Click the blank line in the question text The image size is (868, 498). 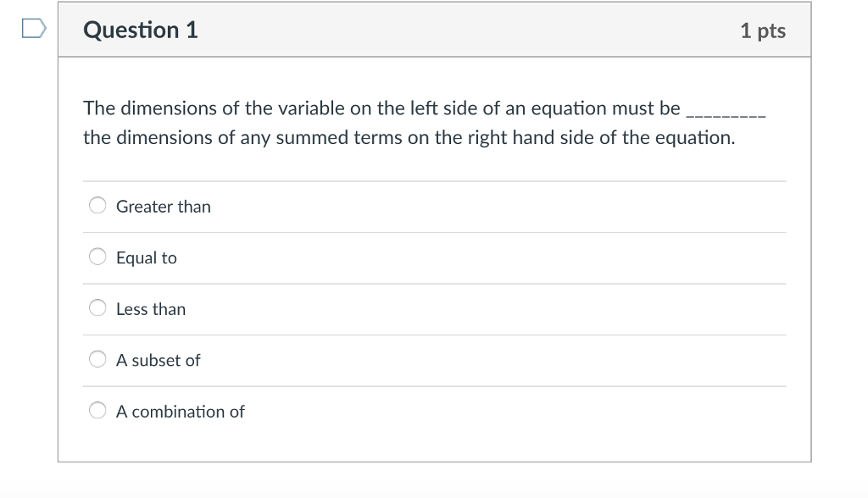[725, 114]
